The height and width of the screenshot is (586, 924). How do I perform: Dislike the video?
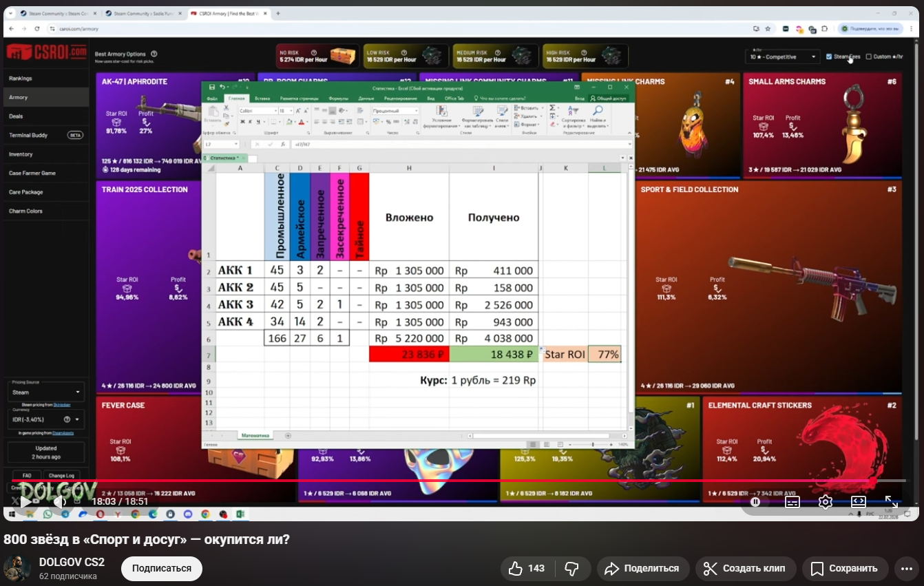(x=571, y=568)
